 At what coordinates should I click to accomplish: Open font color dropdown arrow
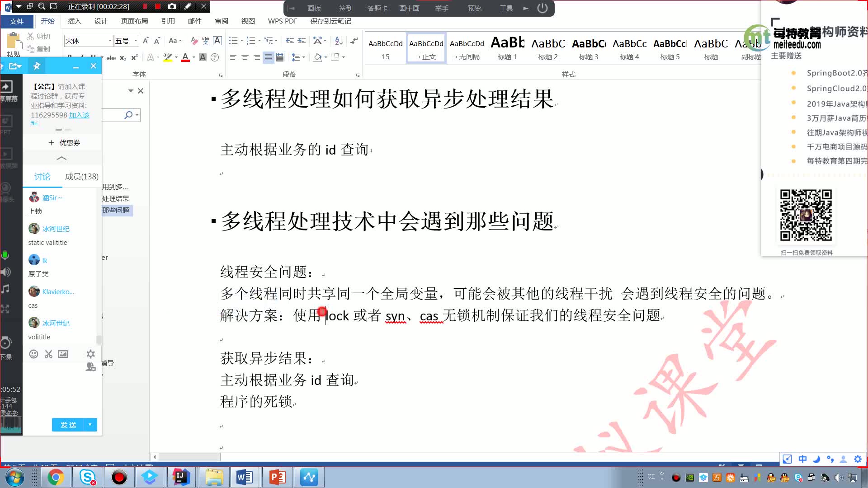[x=194, y=57]
